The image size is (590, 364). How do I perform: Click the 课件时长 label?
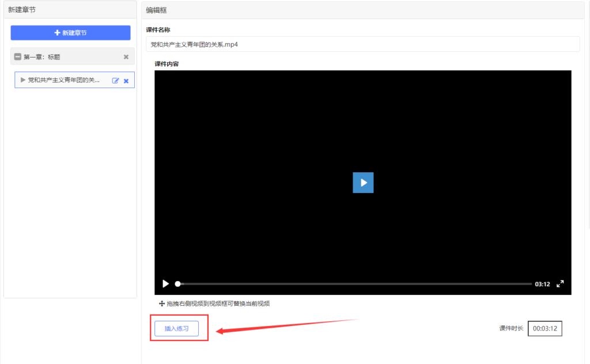coord(511,328)
